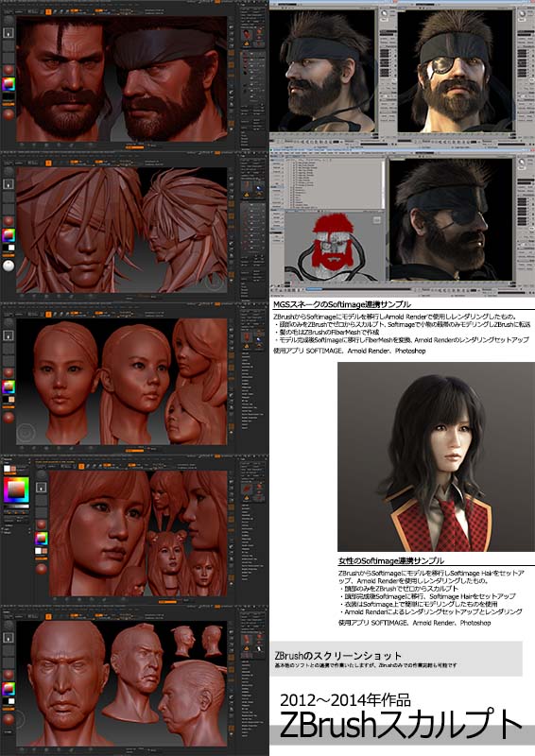The image size is (535, 756).
Task: Click the '2012～2014年作品' title text
Action: pyautogui.click(x=345, y=700)
